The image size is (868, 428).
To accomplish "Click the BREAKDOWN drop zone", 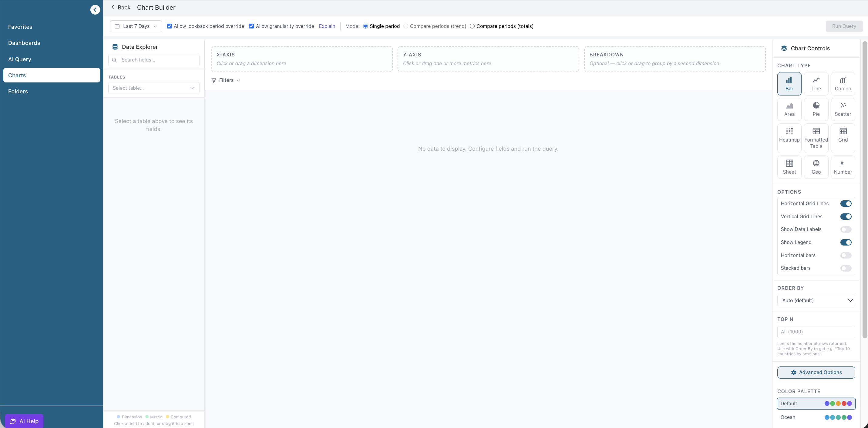I will click(675, 59).
